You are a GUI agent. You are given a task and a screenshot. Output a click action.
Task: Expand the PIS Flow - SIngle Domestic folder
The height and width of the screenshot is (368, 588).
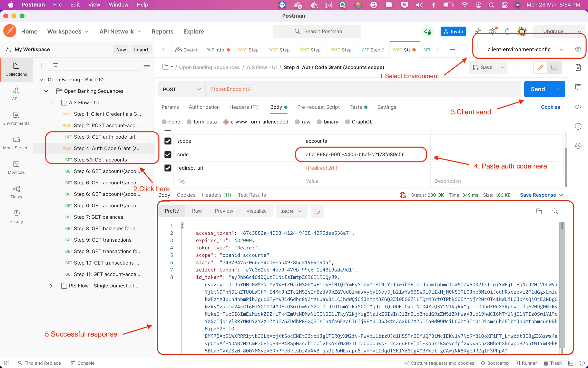click(x=51, y=286)
